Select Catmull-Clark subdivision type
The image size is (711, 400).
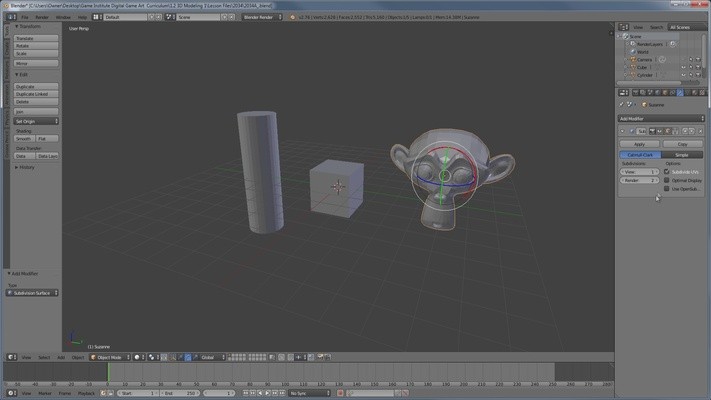tap(640, 155)
